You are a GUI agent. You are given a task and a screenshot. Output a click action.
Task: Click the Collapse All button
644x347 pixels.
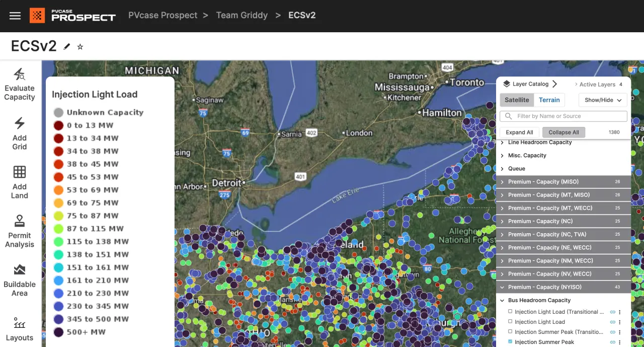[x=563, y=132]
